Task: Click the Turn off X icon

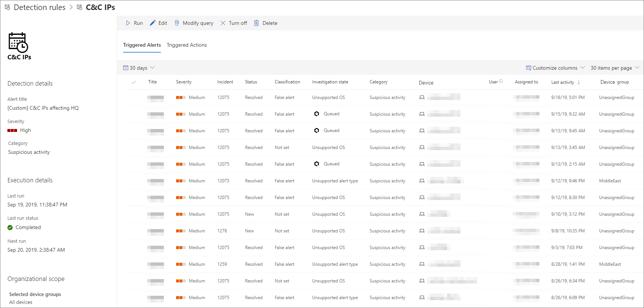Action: click(x=223, y=23)
